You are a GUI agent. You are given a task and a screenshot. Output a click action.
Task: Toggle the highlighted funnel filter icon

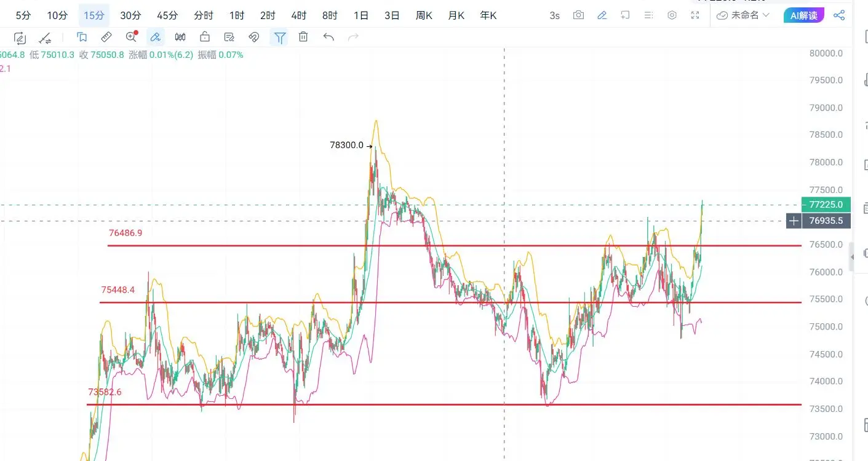coord(279,37)
